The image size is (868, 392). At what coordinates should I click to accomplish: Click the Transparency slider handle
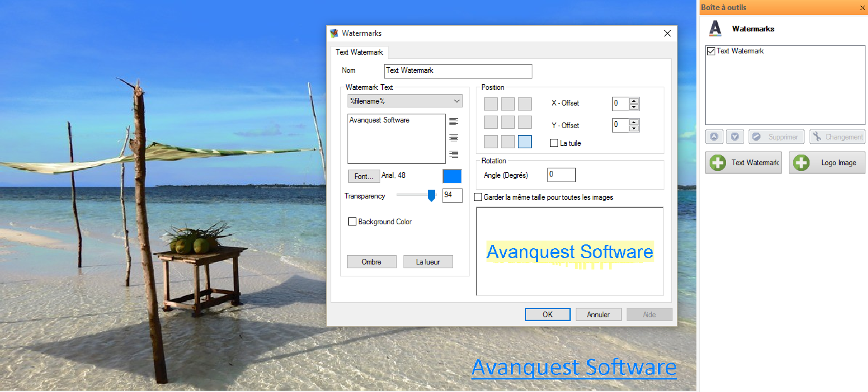(431, 195)
